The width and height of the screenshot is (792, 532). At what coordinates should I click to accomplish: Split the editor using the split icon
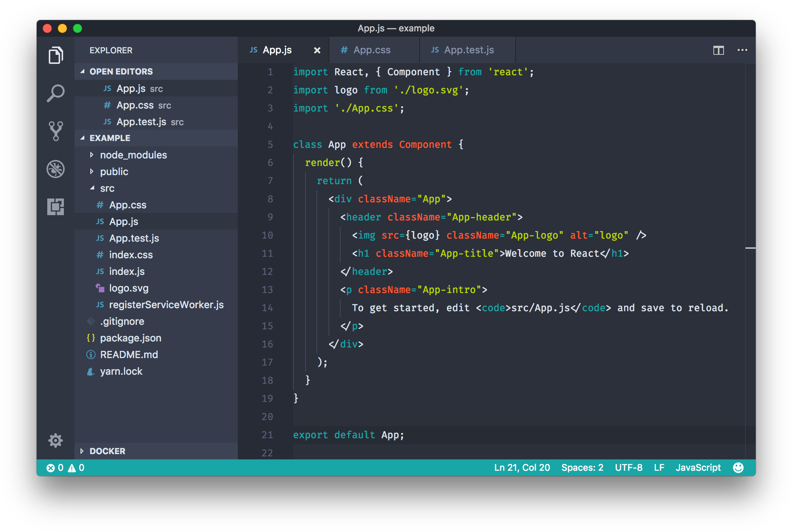pyautogui.click(x=718, y=50)
